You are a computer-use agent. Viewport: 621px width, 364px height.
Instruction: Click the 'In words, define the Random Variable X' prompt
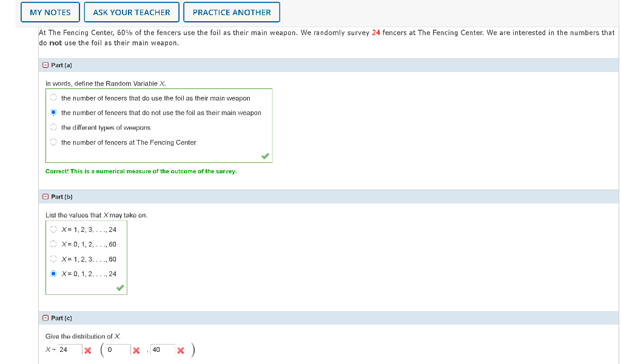pos(106,84)
